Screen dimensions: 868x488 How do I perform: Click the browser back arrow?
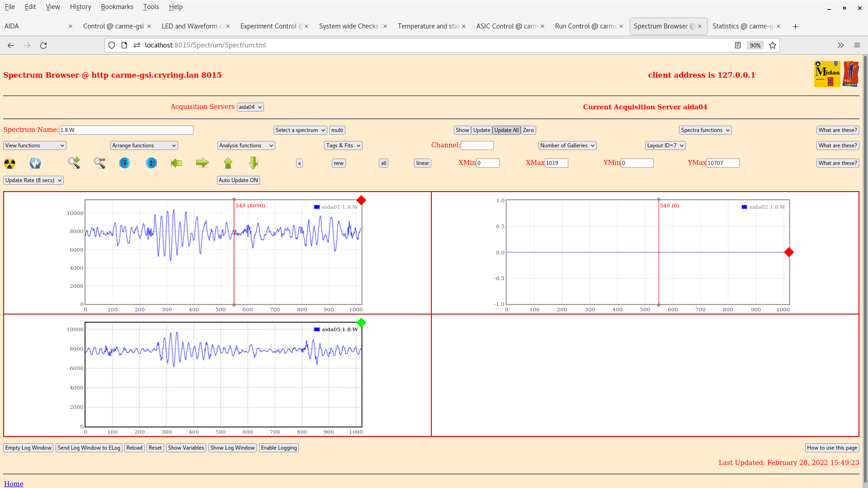click(x=11, y=45)
